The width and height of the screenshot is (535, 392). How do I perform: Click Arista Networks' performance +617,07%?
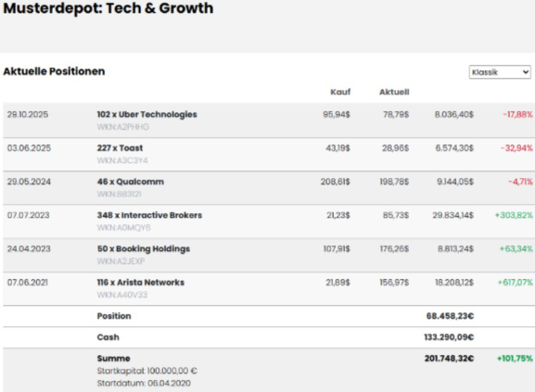click(x=516, y=283)
